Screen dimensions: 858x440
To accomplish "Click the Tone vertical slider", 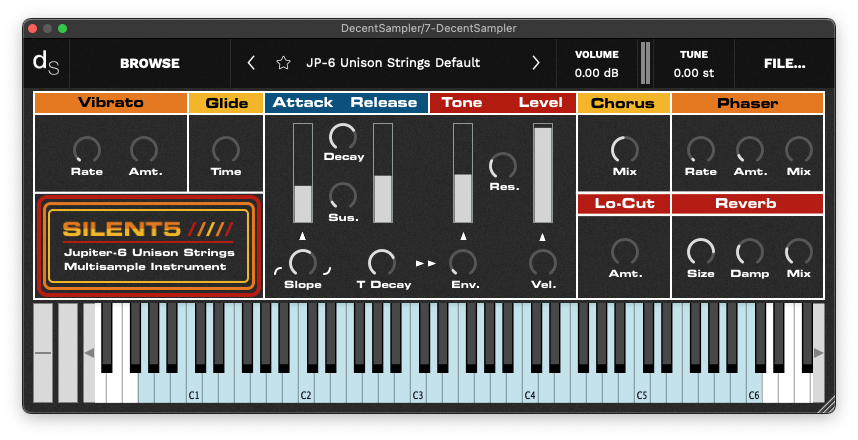I will 463,173.
